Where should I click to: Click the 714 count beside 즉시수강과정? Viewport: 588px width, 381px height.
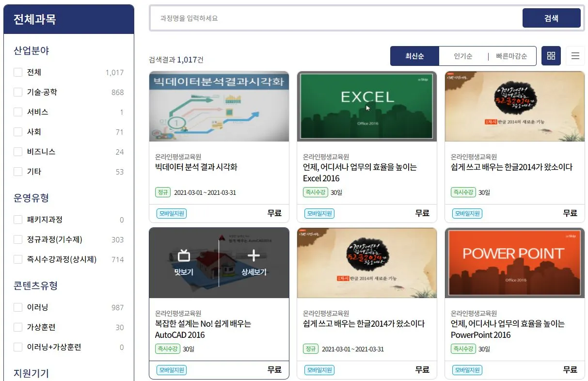coord(117,259)
